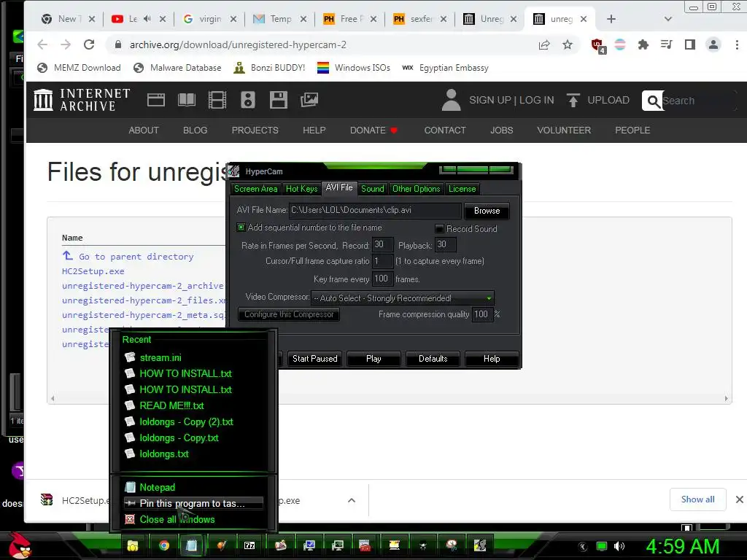
Task: Bookmark this page with star icon
Action: pyautogui.click(x=568, y=44)
